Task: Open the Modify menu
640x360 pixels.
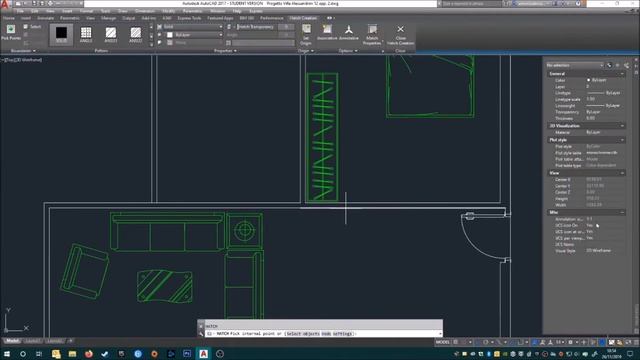Action: click(x=169, y=11)
